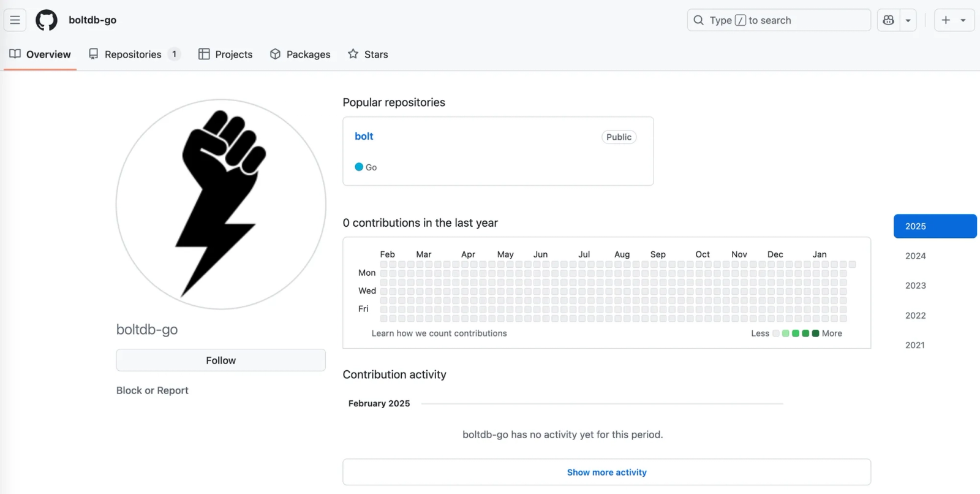Expand the create-new dropdown caret
The width and height of the screenshot is (980, 494).
pyautogui.click(x=963, y=20)
